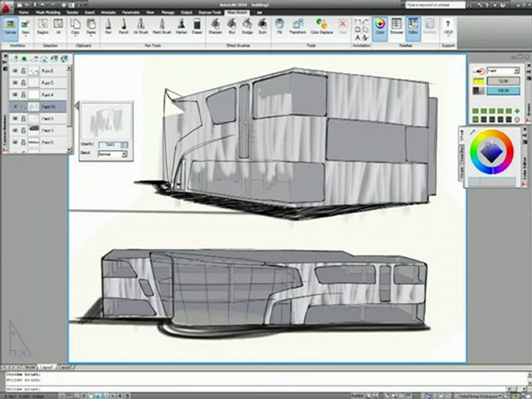Open the Home ribbon tab

(x=23, y=13)
